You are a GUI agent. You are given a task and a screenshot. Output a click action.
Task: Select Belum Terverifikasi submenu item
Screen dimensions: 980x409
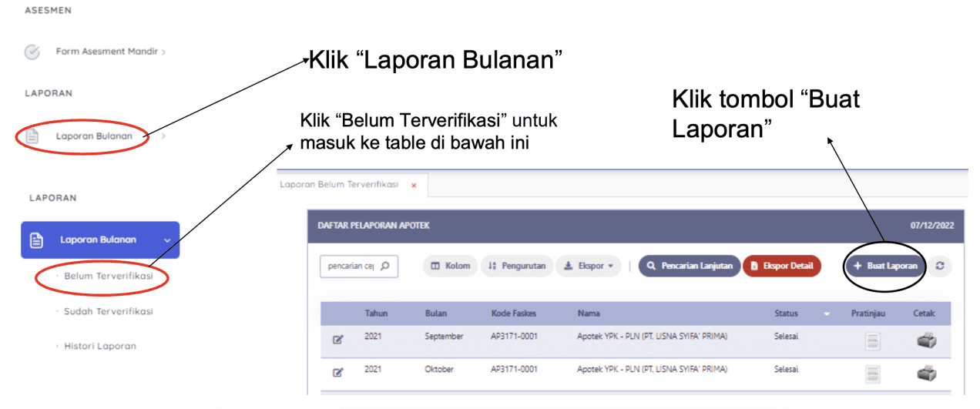pos(108,276)
